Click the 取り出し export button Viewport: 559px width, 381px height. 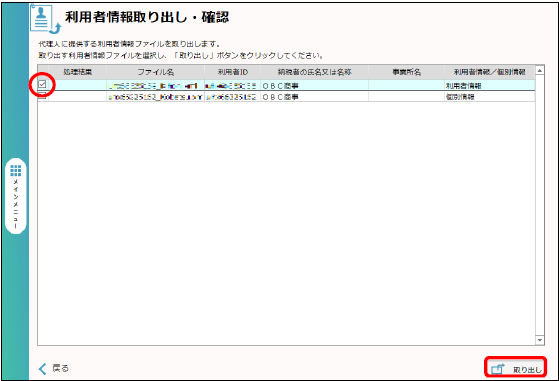pyautogui.click(x=516, y=367)
